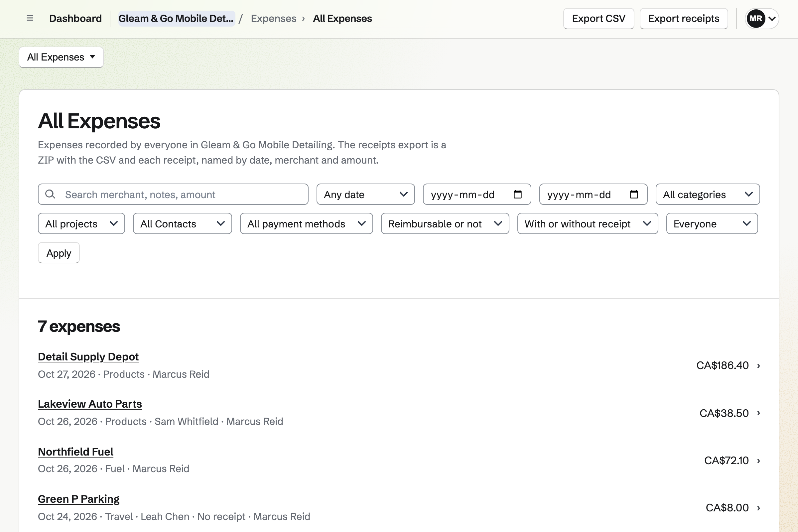Open the Detail Supply Depot expense link

tap(88, 356)
